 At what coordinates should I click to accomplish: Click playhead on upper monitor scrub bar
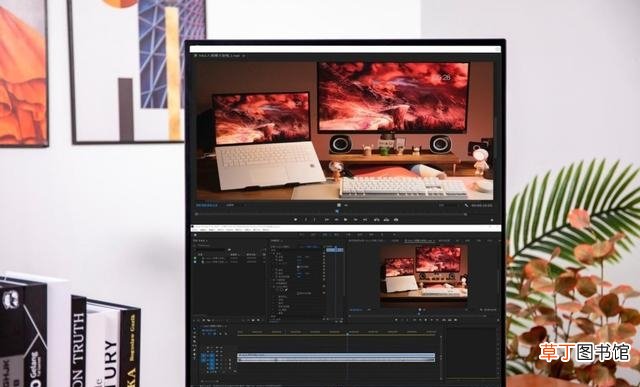[x=338, y=211]
